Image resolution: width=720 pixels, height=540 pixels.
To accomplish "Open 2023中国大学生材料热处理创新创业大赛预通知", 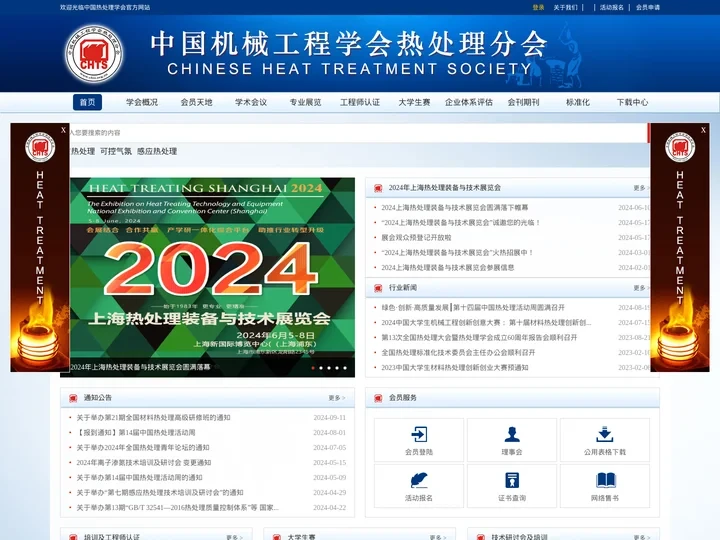I will 455,367.
